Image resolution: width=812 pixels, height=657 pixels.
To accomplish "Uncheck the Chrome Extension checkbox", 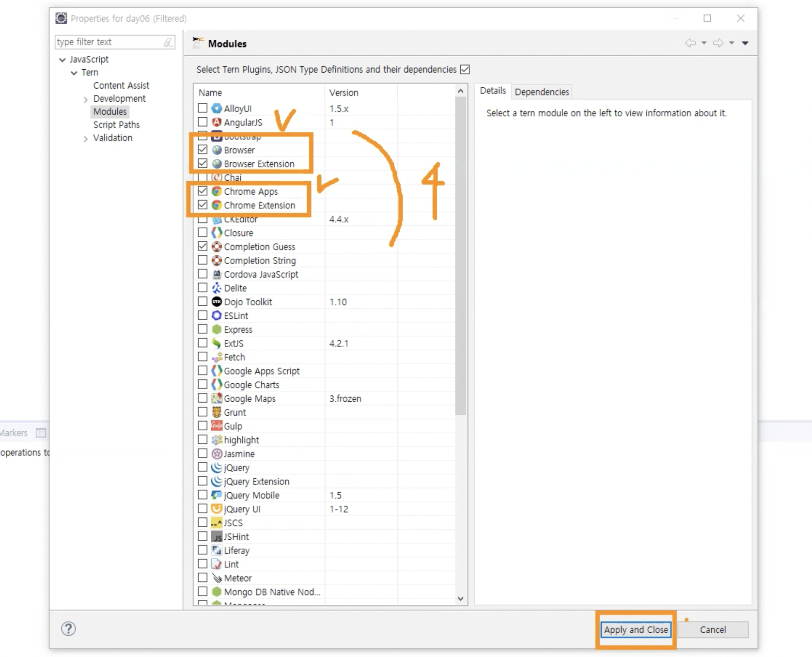I will 203,204.
